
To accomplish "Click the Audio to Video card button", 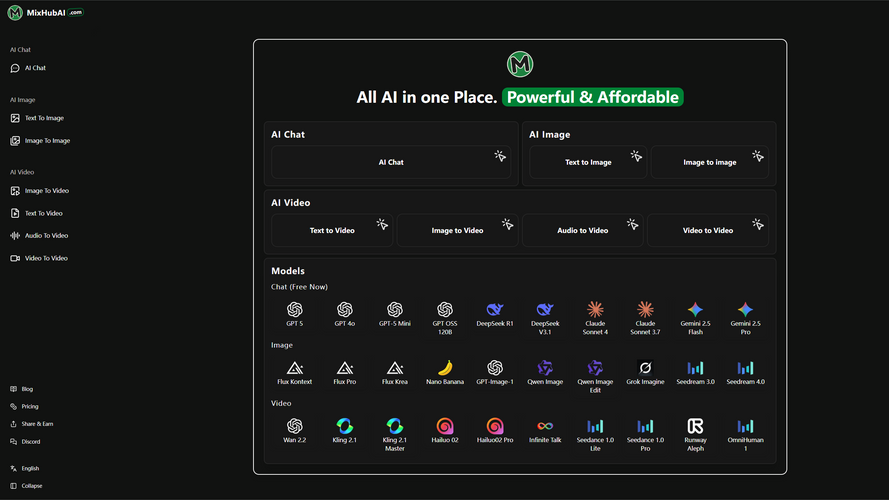I will (583, 230).
